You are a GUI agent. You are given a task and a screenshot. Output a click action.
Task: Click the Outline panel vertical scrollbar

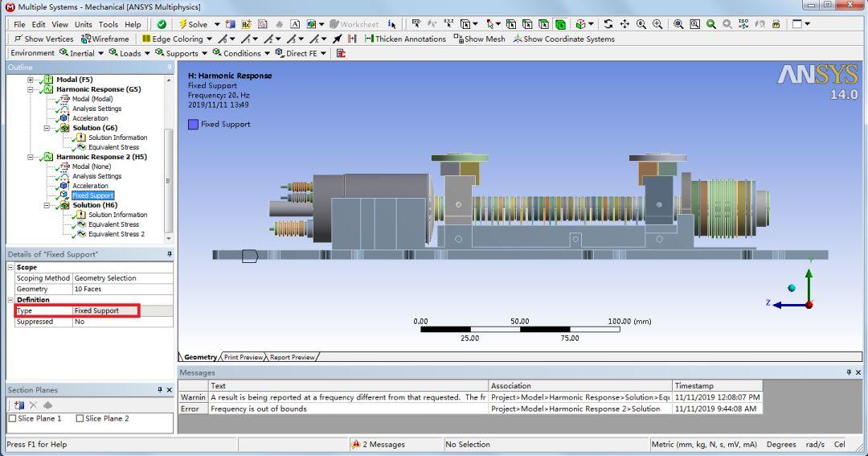(x=168, y=181)
